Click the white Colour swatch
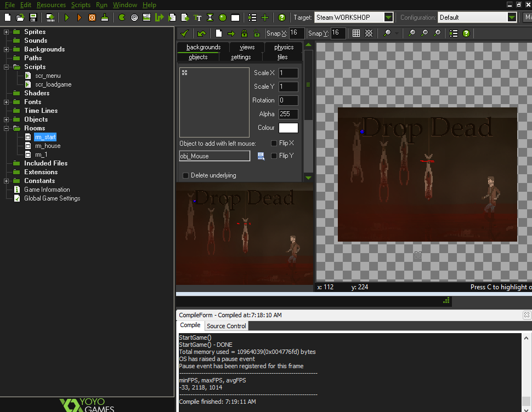 [x=288, y=128]
